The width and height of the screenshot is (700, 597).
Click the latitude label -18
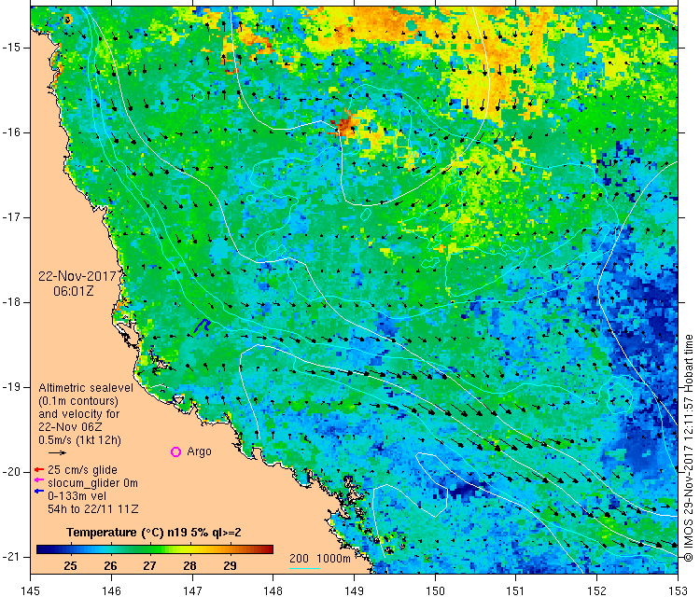pyautogui.click(x=10, y=302)
